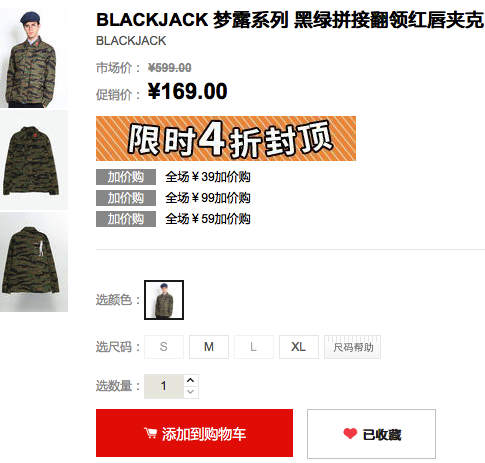Open the 全场￥59加价购 promotion link
Image resolution: width=485 pixels, height=463 pixels.
click(208, 219)
